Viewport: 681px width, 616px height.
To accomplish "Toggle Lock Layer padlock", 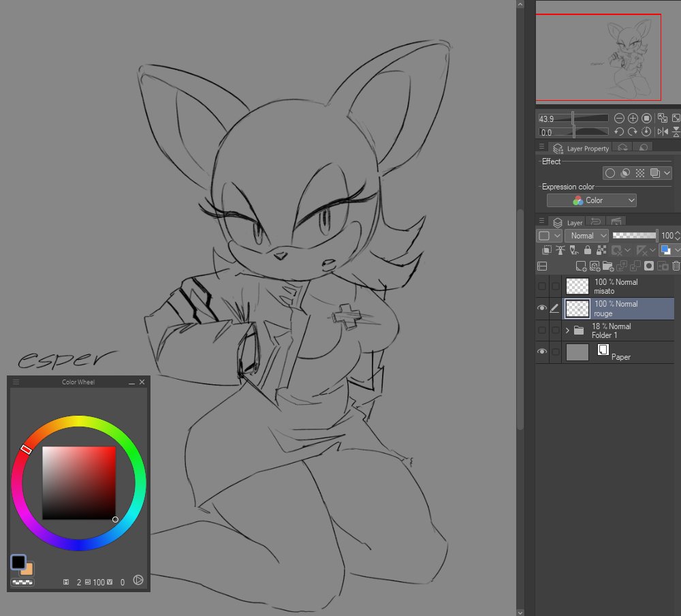I will [588, 250].
